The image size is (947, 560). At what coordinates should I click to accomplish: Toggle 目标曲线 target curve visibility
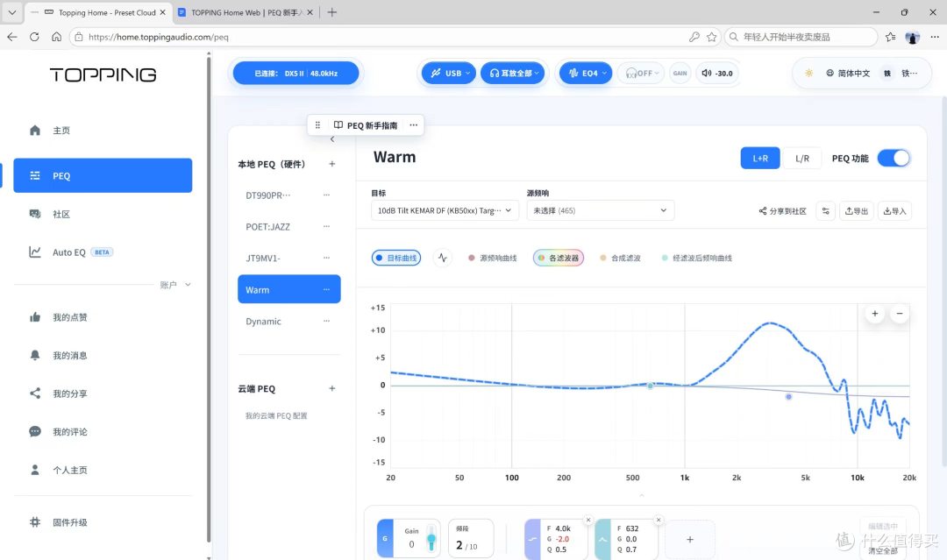(x=396, y=258)
